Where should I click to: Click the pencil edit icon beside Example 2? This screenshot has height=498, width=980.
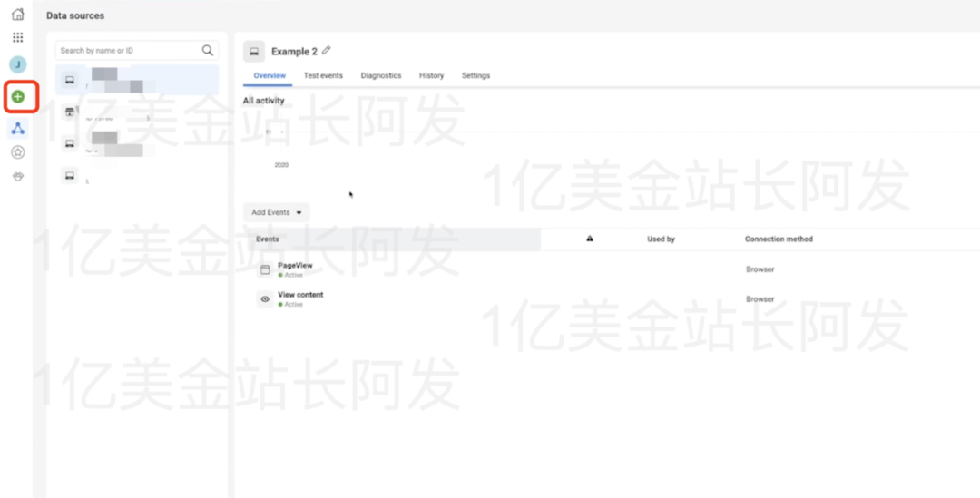(327, 51)
